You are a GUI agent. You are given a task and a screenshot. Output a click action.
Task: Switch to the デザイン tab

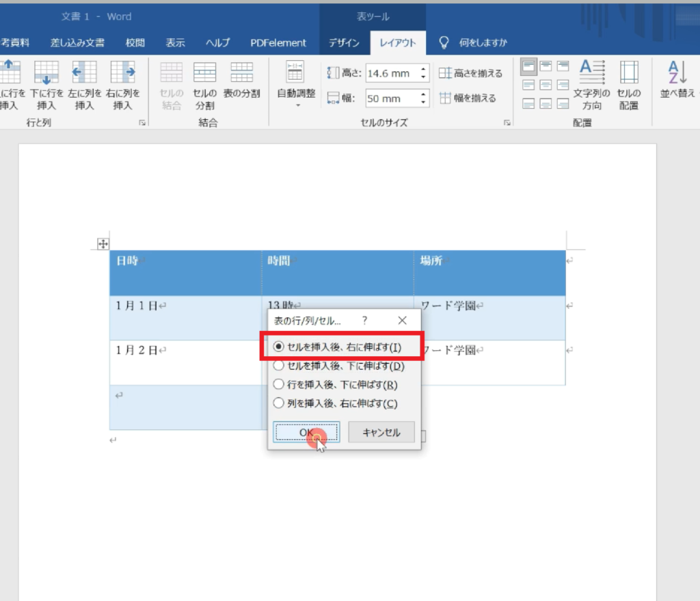click(344, 42)
